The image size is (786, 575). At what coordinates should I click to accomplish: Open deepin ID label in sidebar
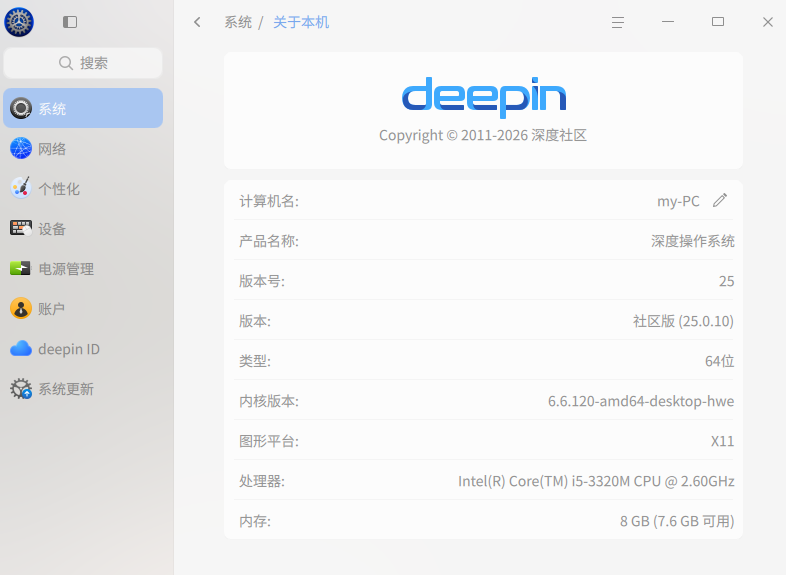pos(69,349)
